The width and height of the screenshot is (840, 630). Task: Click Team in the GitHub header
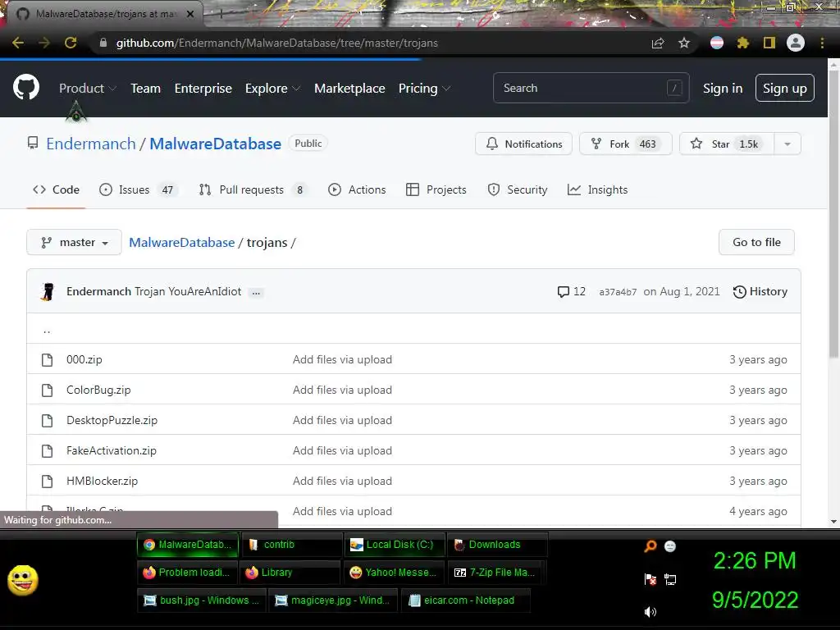(x=146, y=89)
